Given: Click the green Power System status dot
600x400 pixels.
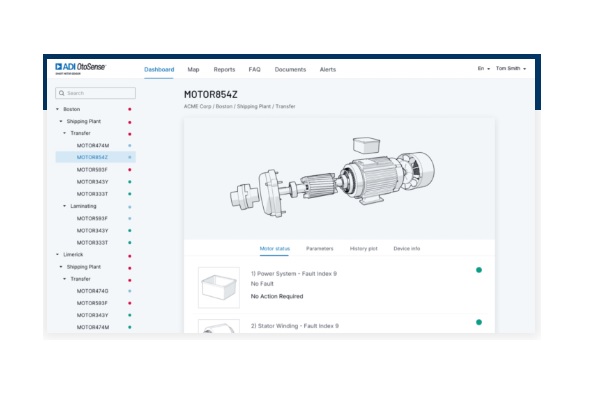Looking at the screenshot, I should point(479,270).
